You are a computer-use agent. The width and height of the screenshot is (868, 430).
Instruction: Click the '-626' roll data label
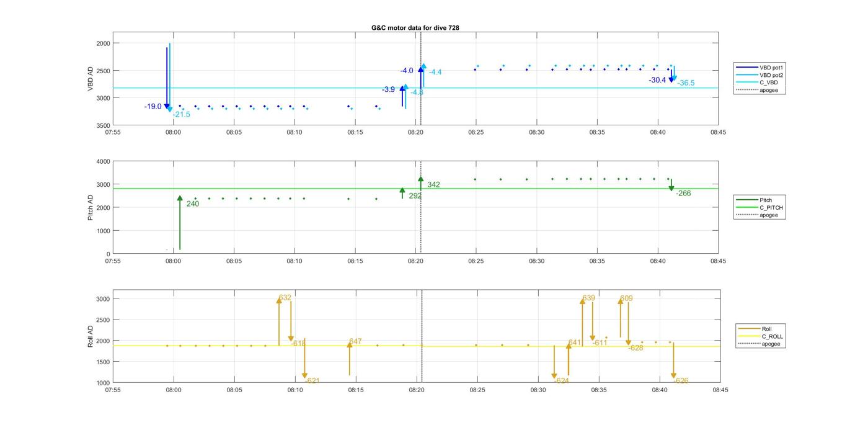click(x=681, y=381)
